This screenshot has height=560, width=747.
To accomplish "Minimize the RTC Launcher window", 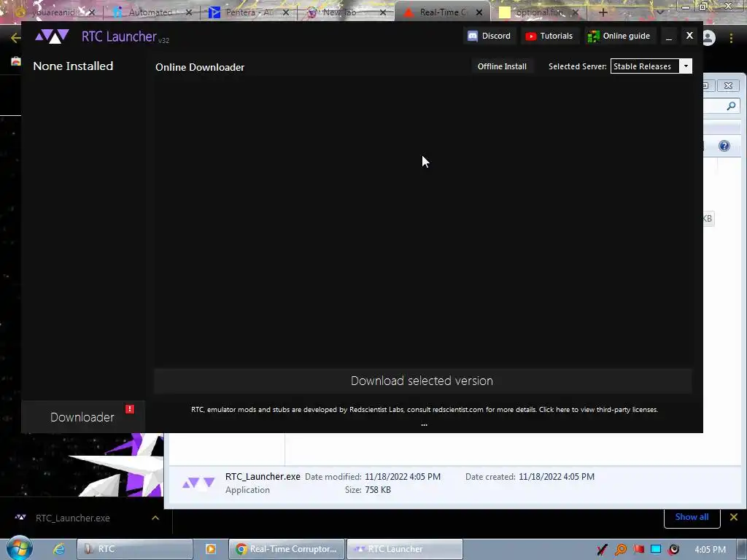I will pos(669,36).
